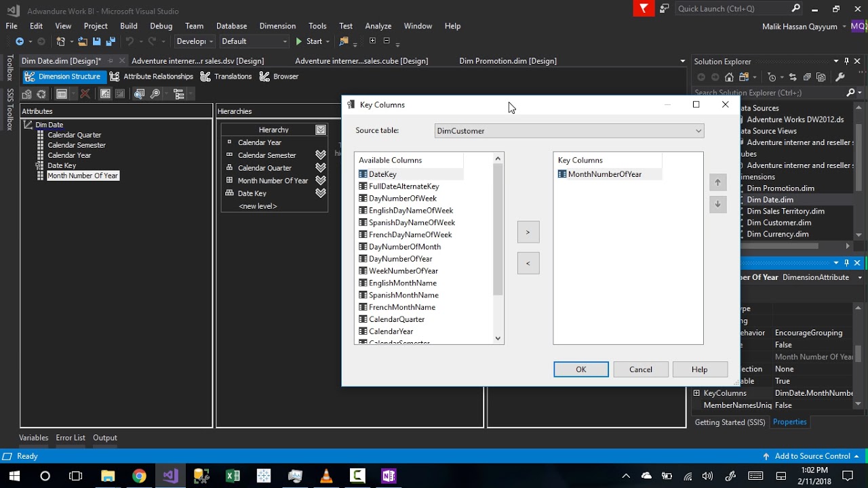Image resolution: width=868 pixels, height=488 pixels.
Task: Open the Solution Configurations dropdown showing Developi
Action: pyautogui.click(x=195, y=41)
